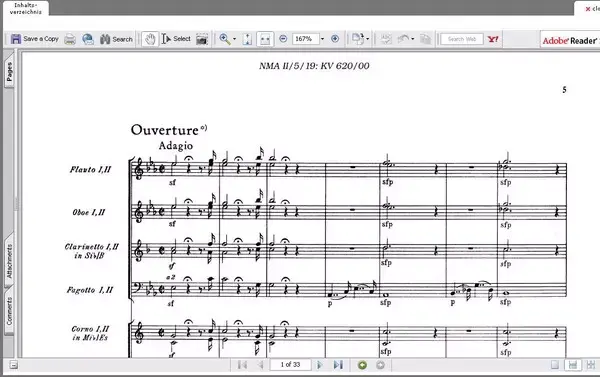Enable Continuous page layout in status bar
Screen dimensions: 600x377
(x=573, y=365)
